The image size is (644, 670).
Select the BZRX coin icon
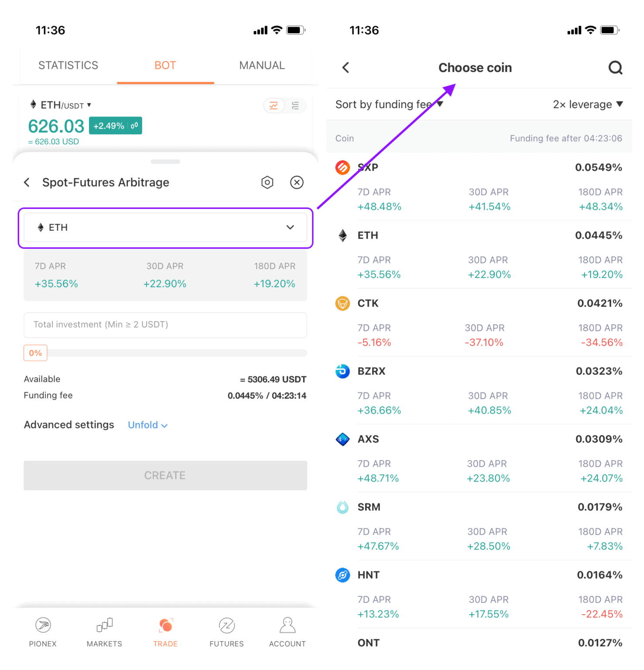tap(343, 371)
